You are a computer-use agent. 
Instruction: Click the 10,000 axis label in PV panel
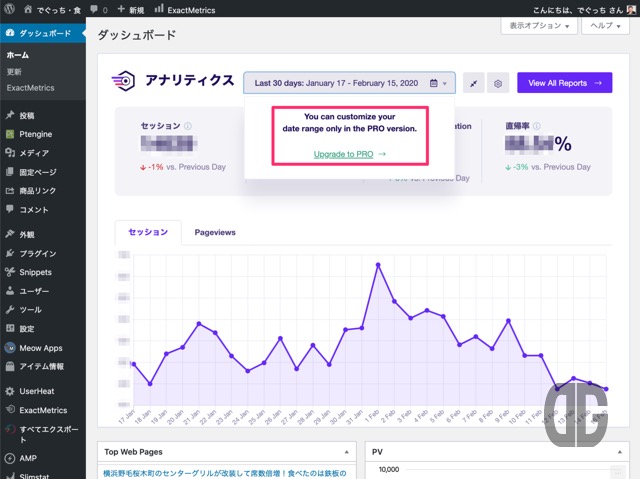tap(389, 470)
